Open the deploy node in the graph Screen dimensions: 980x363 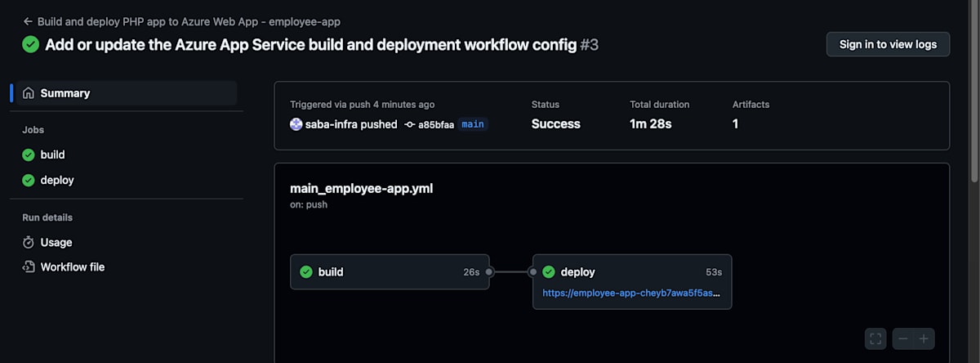[632, 281]
